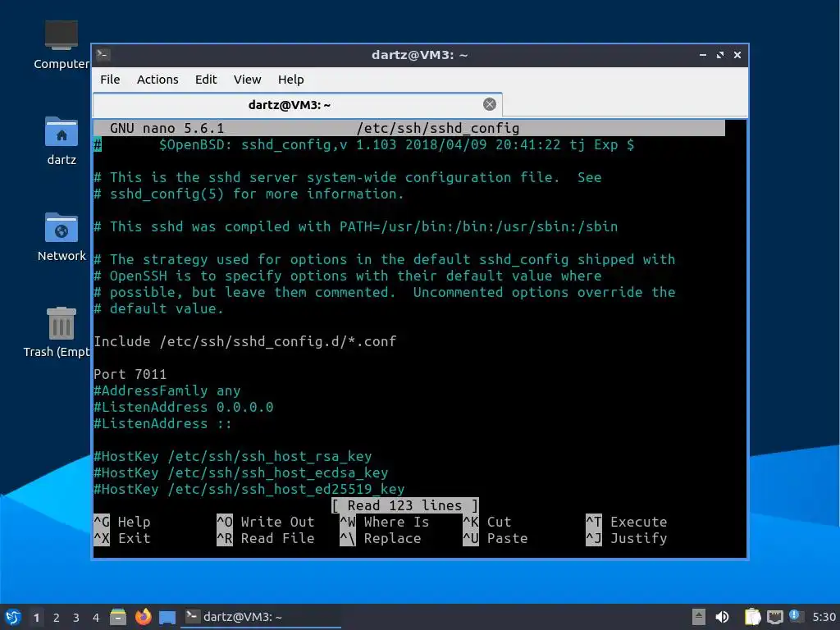Click the '^K Cut' nano shortcut
The width and height of the screenshot is (840, 630).
pyautogui.click(x=487, y=522)
